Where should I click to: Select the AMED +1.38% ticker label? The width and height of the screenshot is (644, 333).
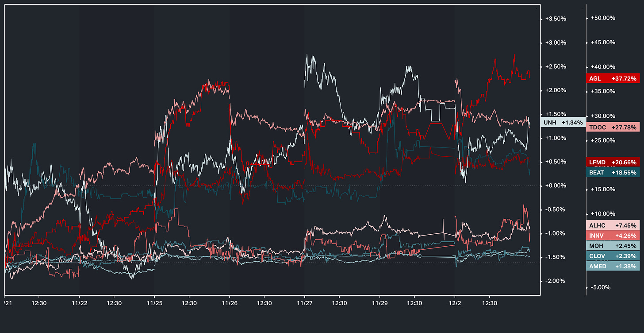point(613,266)
